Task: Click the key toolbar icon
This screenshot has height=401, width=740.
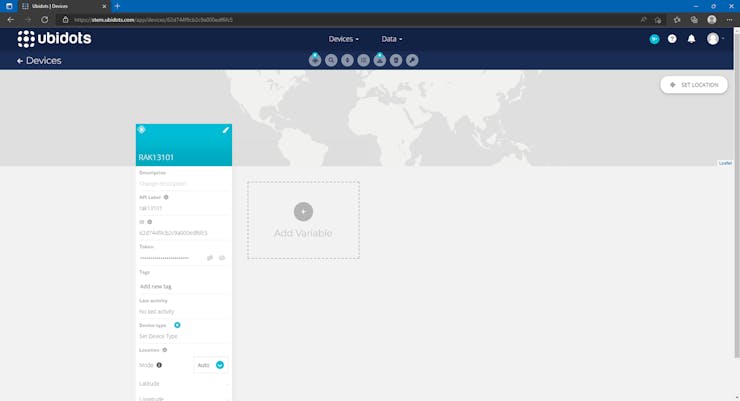Action: [x=412, y=60]
